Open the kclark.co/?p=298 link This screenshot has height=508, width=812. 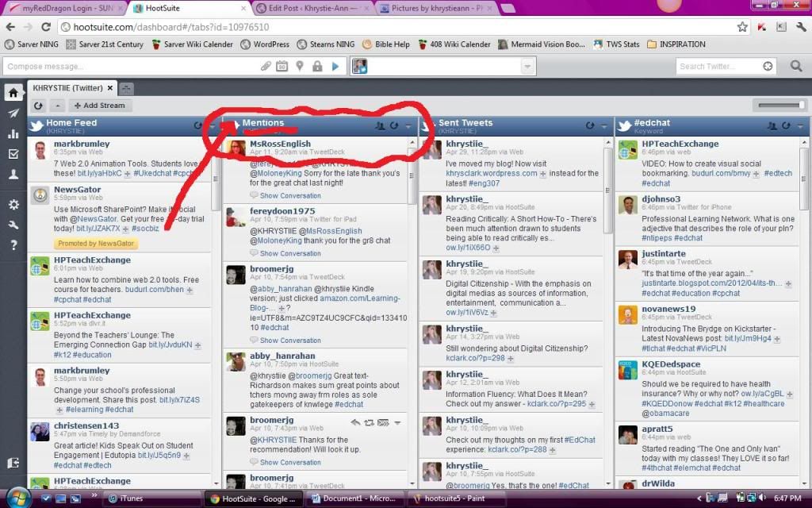click(476, 358)
